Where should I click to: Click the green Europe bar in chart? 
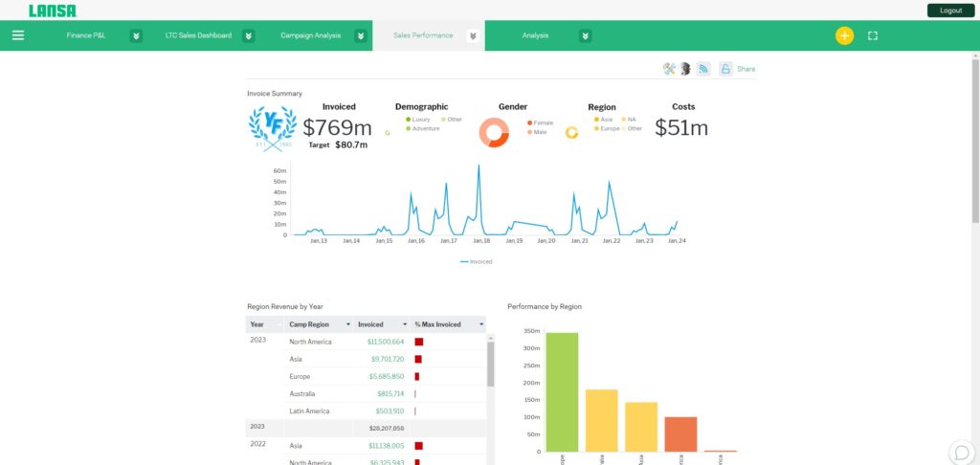point(562,392)
